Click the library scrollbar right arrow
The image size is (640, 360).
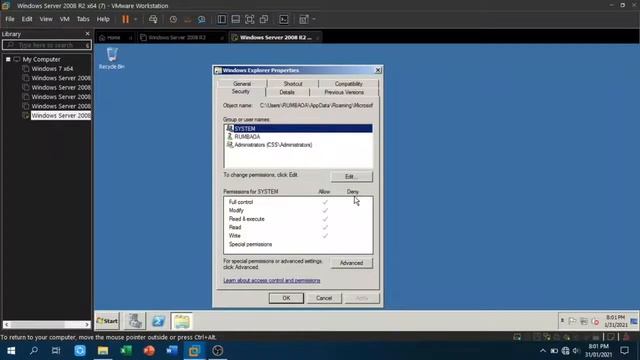pos(87,324)
